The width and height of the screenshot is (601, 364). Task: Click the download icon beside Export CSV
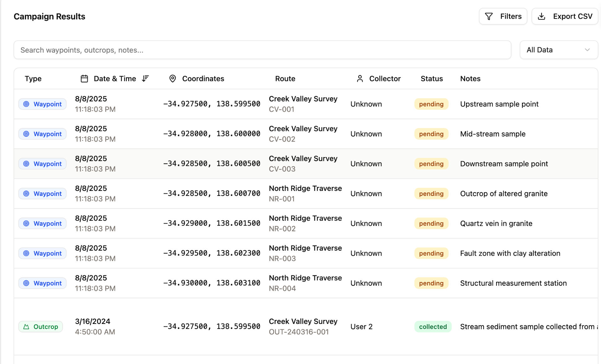[x=542, y=16]
